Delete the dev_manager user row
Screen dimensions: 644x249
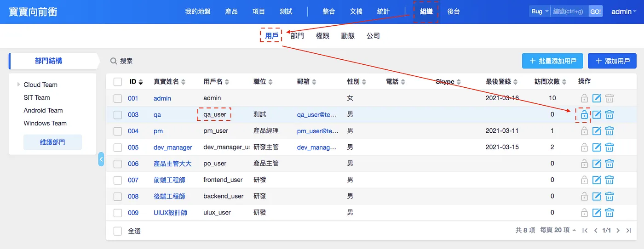(609, 147)
